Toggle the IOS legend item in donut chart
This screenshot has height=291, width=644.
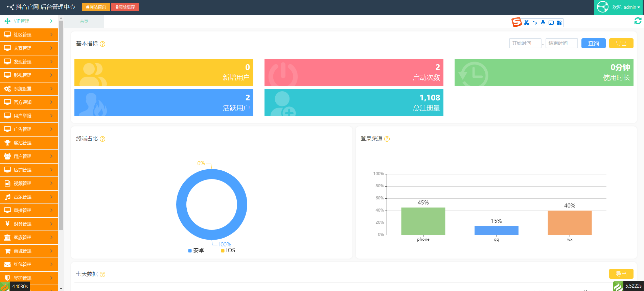click(228, 250)
